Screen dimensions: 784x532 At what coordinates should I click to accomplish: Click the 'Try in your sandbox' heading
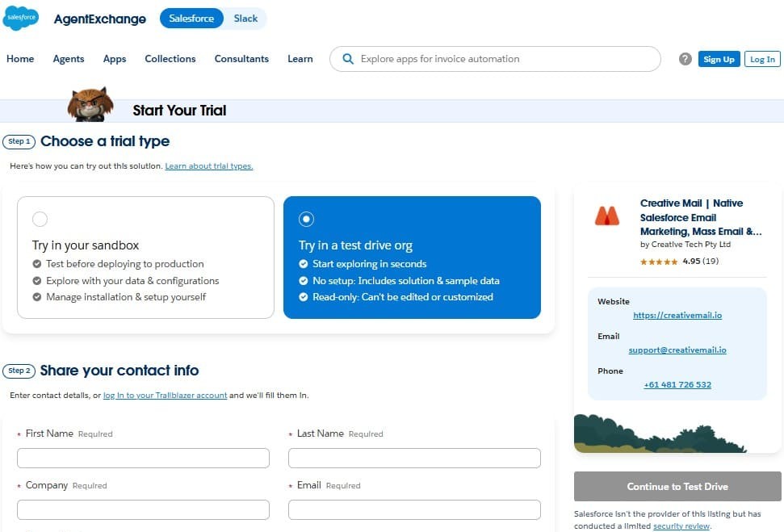86,245
